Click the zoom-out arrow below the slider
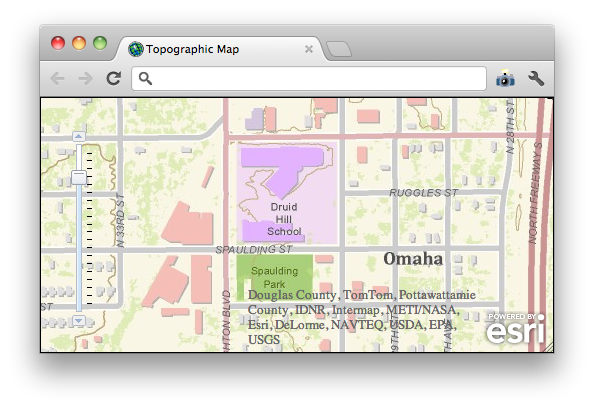This screenshot has width=594, height=408. click(x=79, y=321)
